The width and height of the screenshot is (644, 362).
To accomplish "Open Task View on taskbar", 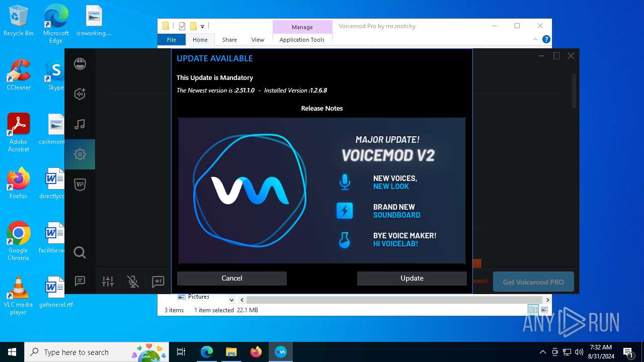I will pyautogui.click(x=181, y=352).
